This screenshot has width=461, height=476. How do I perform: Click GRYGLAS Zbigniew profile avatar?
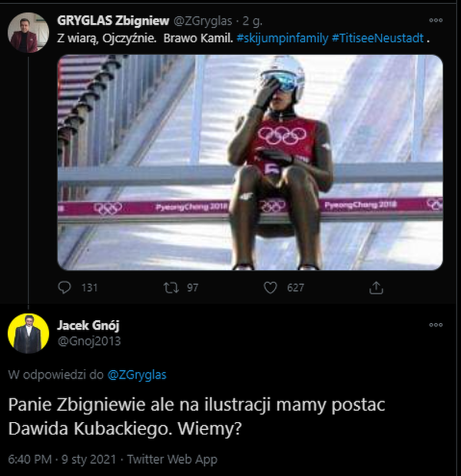(23, 36)
